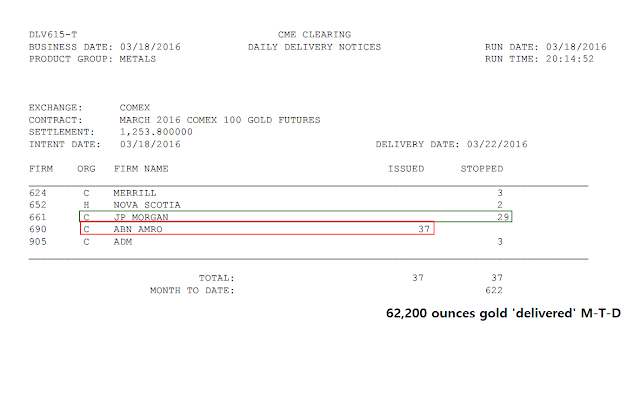
Task: Click the EXCHANGE: label
Action: [56, 108]
